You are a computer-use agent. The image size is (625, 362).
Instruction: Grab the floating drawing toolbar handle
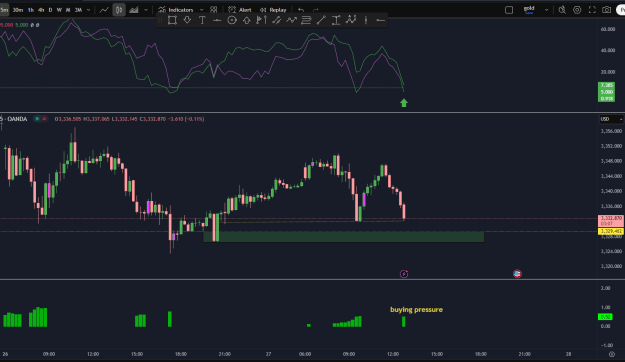click(160, 20)
